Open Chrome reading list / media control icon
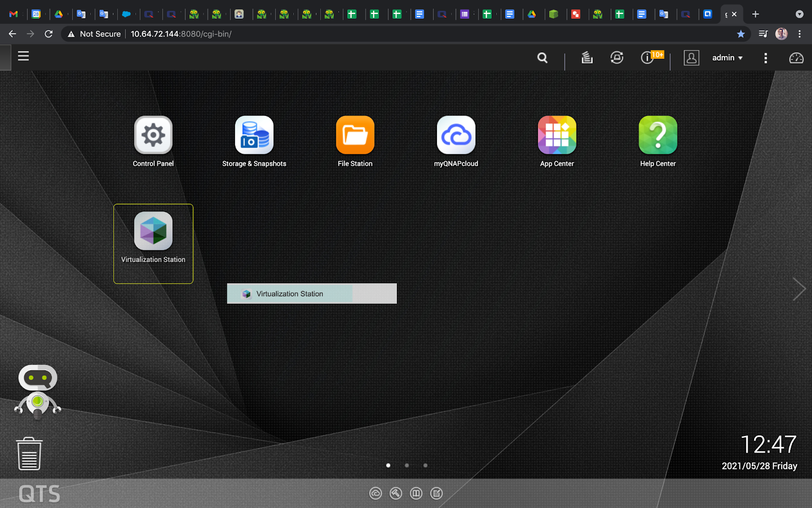This screenshot has height=508, width=812. [763, 34]
